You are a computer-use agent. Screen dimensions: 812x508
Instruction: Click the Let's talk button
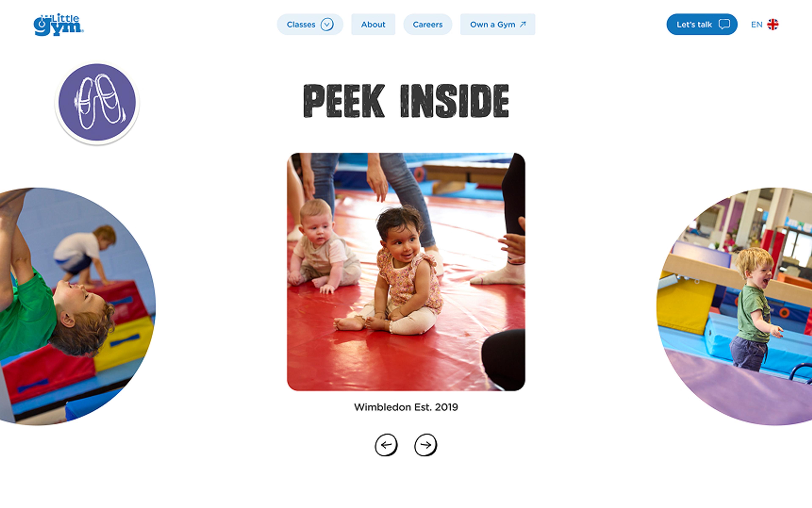coord(702,24)
